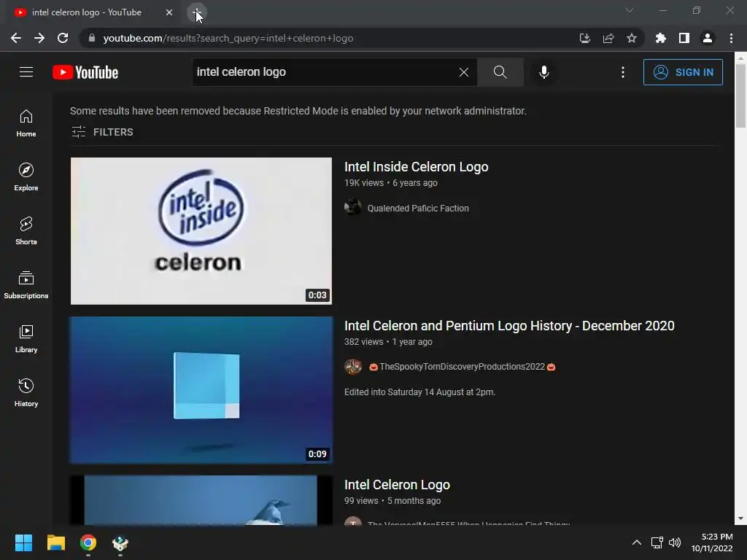Open Library in sidebar

tap(26, 338)
